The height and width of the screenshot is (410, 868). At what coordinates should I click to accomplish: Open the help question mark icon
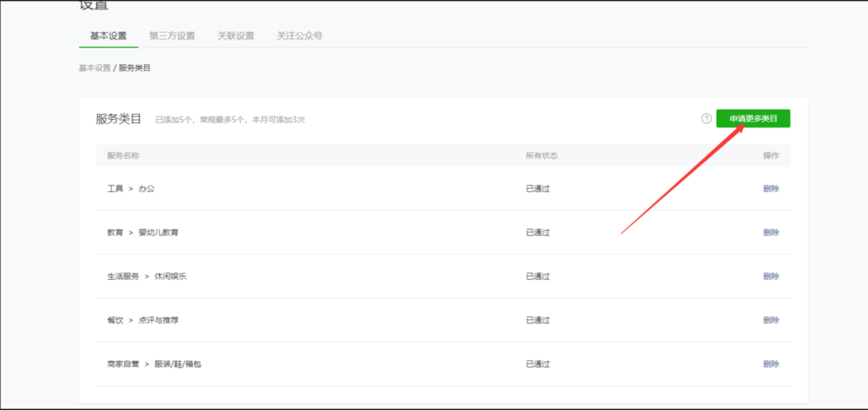click(x=706, y=118)
